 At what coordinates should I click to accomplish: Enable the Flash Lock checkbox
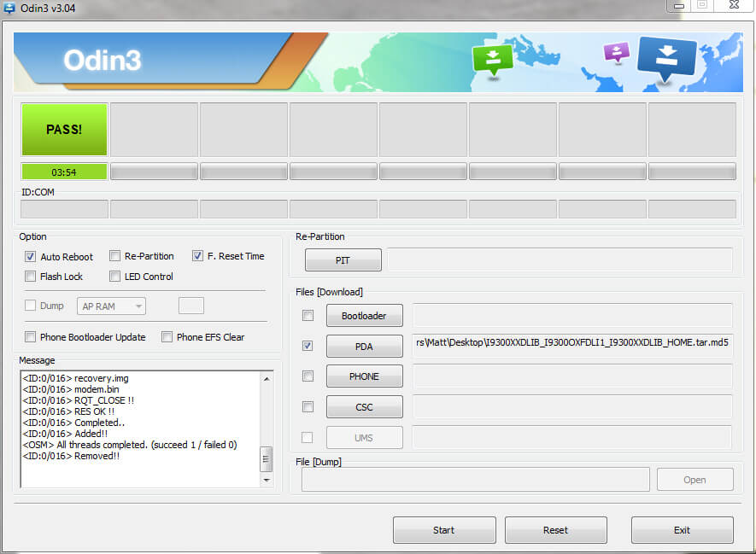point(30,277)
